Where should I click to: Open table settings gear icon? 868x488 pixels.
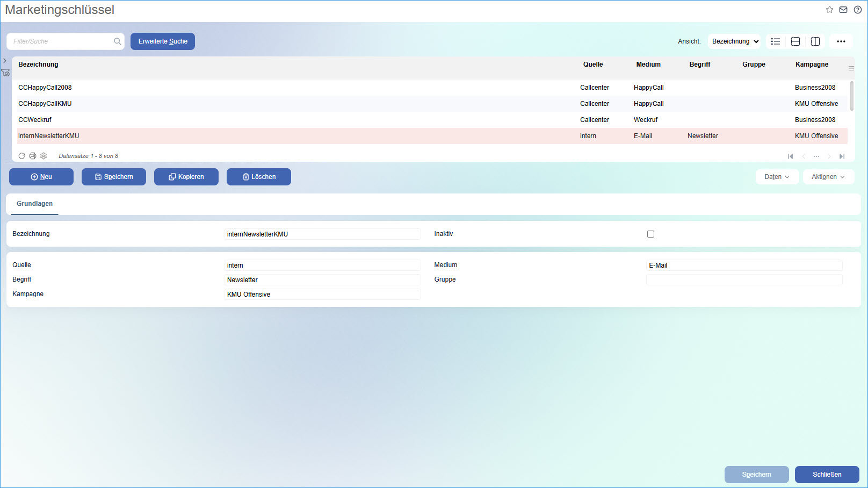(x=44, y=156)
